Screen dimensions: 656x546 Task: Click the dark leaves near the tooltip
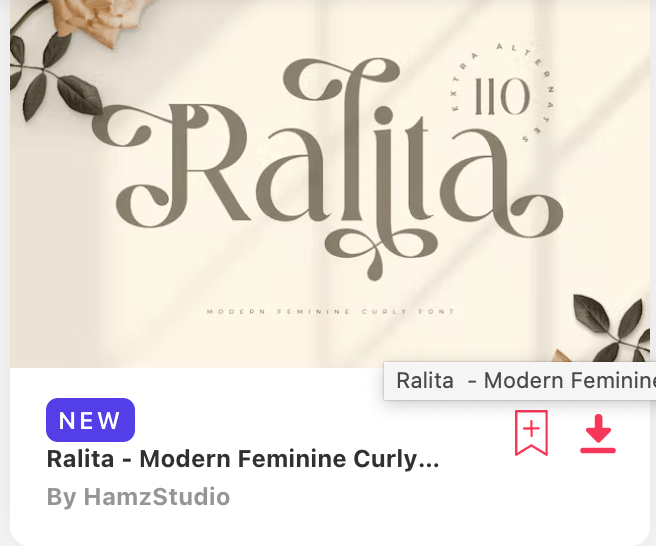pos(613,326)
